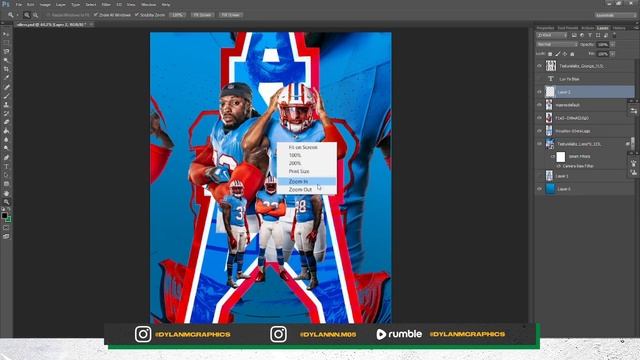
Task: Click Zoom Out magnifier in options bar
Action: pos(36,15)
